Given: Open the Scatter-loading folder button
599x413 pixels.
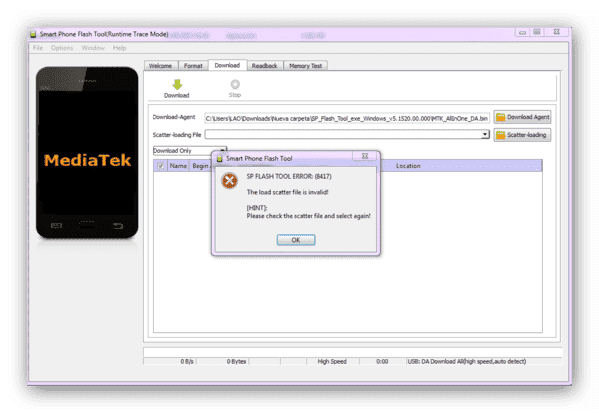Looking at the screenshot, I should (522, 135).
